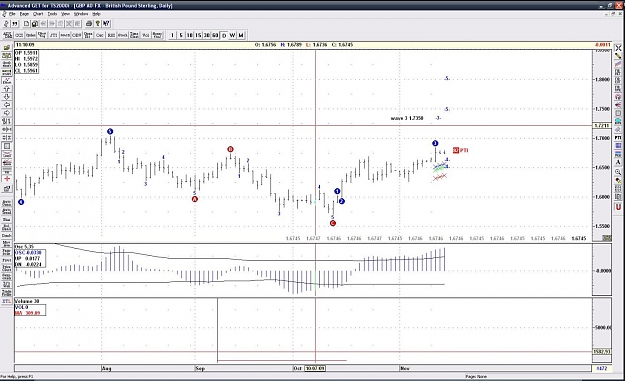625x381 pixels.
Task: Open the Chart menu
Action: pos(38,14)
